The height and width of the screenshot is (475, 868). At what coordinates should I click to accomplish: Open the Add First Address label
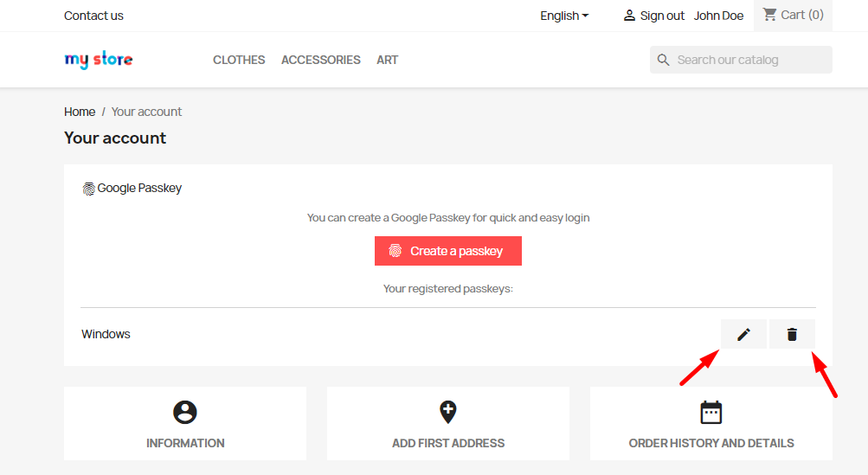pos(448,443)
